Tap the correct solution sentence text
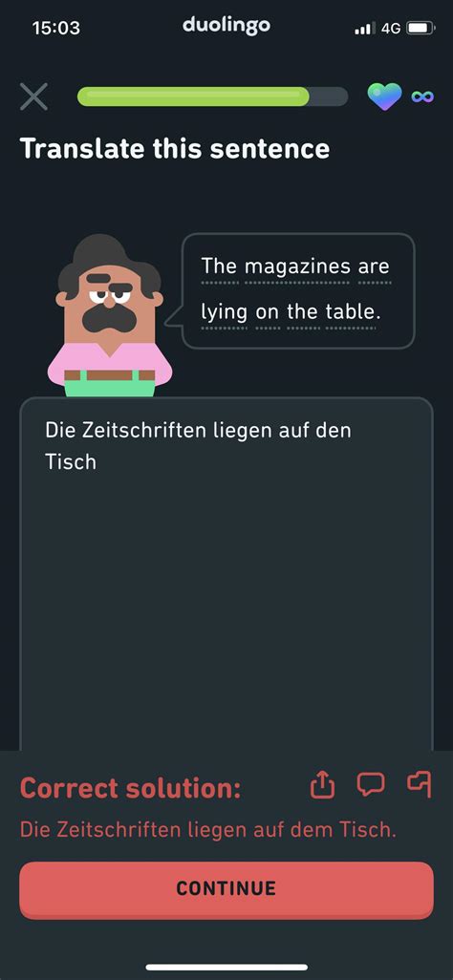Viewport: 453px width, 980px height. click(x=208, y=829)
